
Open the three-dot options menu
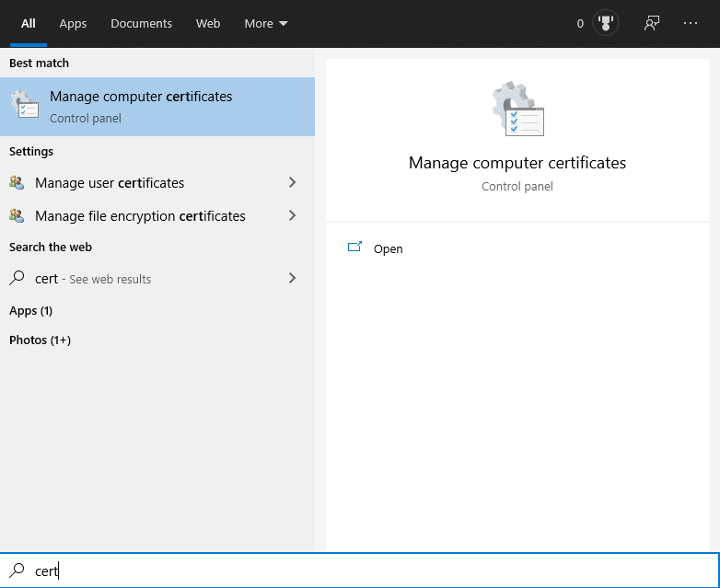(691, 23)
